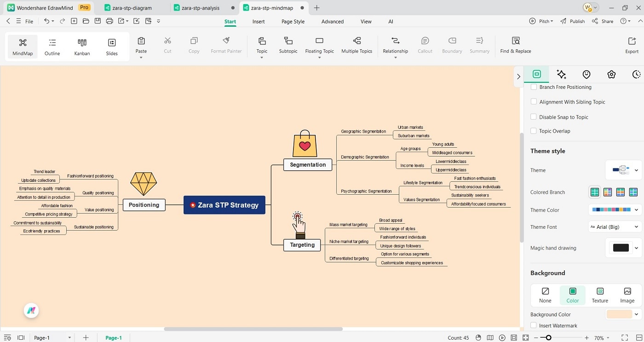The height and width of the screenshot is (342, 644).
Task: Save the document with the floppy icon
Action: tap(98, 21)
